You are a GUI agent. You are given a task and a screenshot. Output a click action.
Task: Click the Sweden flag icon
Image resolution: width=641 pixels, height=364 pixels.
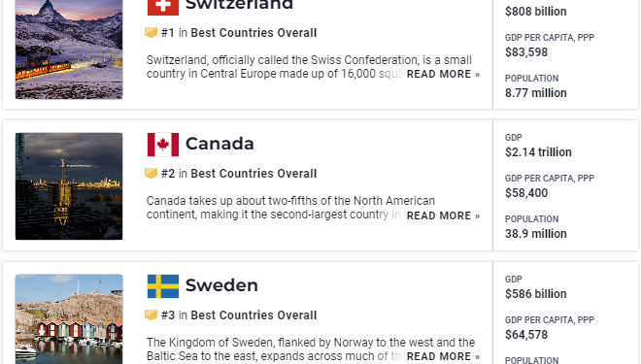click(x=163, y=286)
